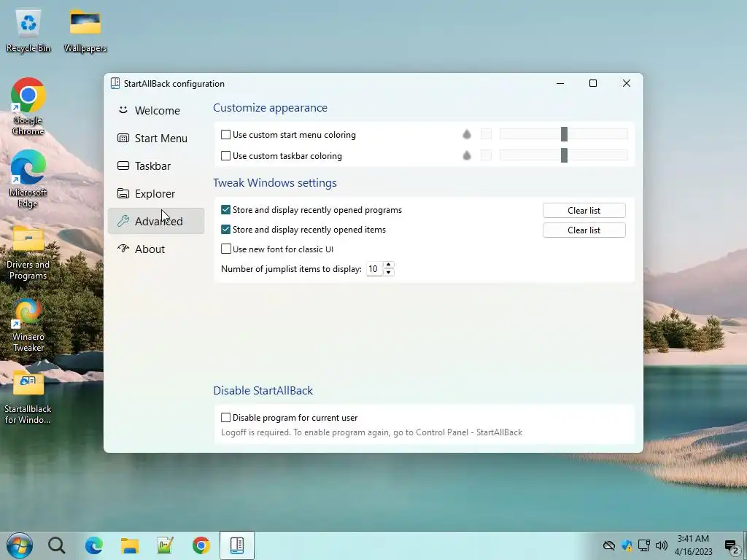Click start menu color swatch box
The height and width of the screenshot is (560, 747).
pyautogui.click(x=486, y=134)
